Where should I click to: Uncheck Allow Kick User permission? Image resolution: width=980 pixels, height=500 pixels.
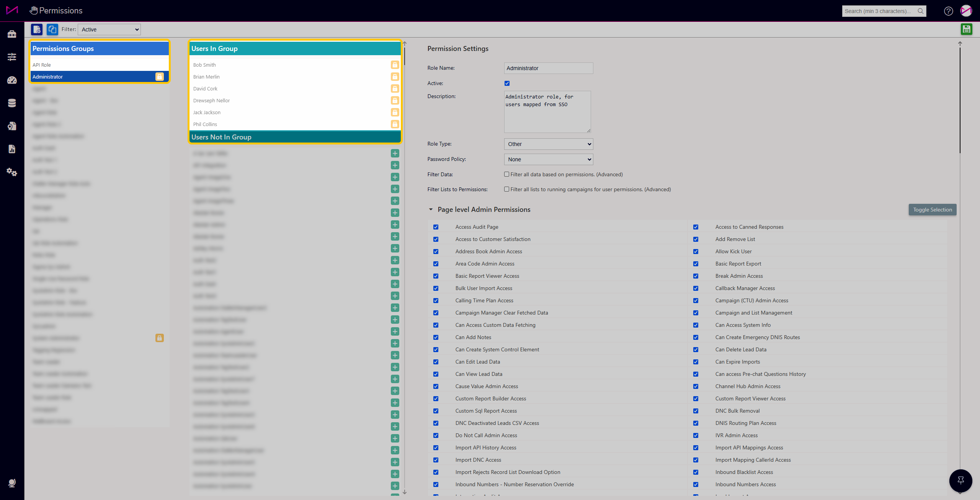click(696, 252)
